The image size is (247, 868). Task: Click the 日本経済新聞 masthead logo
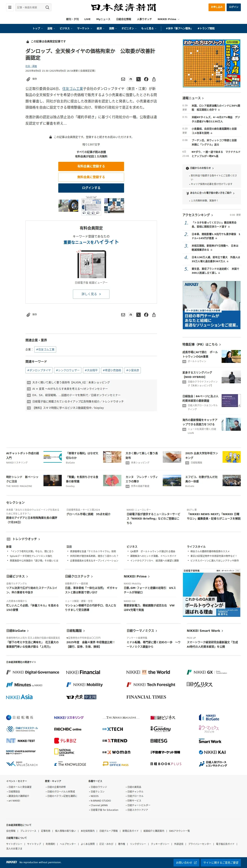pos(123,7)
